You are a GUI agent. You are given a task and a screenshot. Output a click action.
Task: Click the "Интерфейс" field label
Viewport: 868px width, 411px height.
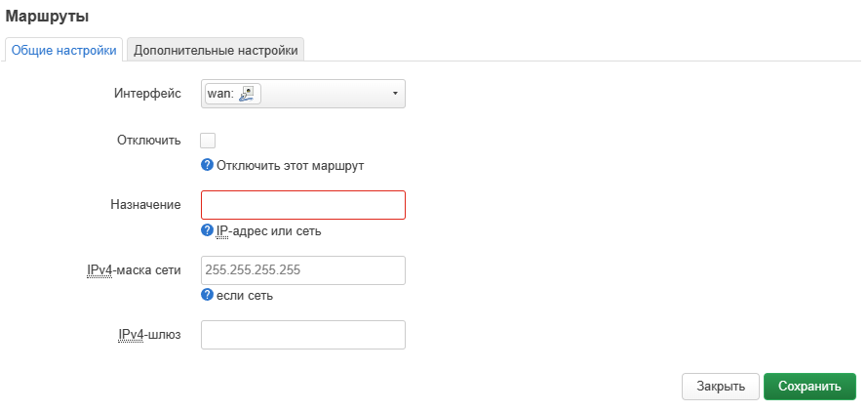click(147, 93)
